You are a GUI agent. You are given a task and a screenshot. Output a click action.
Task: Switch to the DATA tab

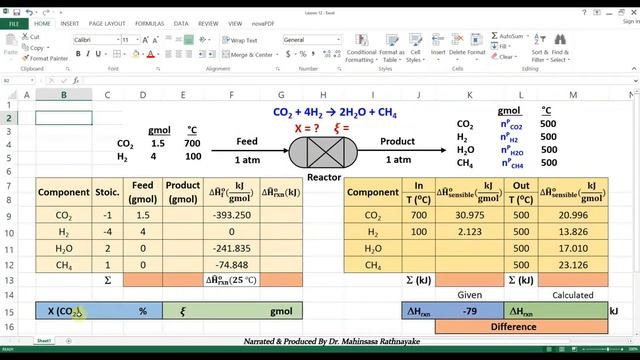click(181, 24)
